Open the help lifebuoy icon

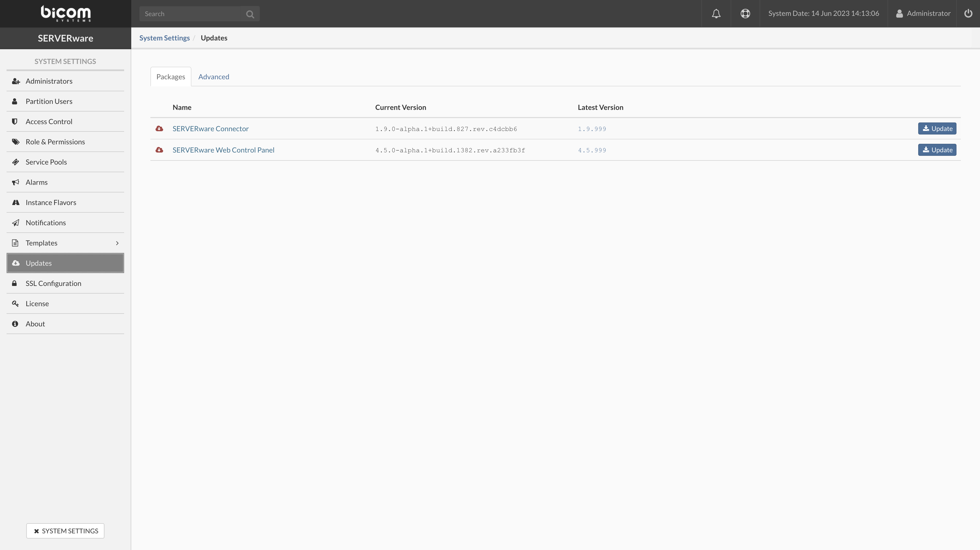[745, 14]
